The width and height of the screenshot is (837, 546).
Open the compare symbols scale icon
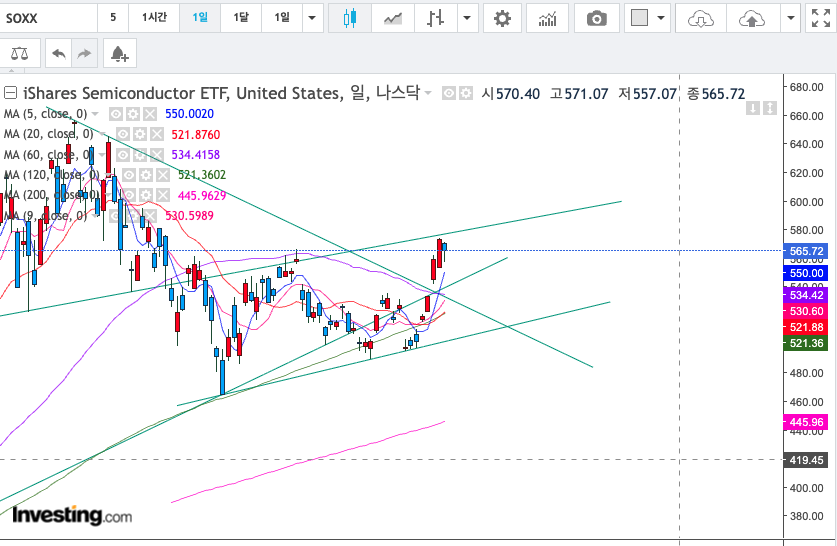(x=20, y=53)
